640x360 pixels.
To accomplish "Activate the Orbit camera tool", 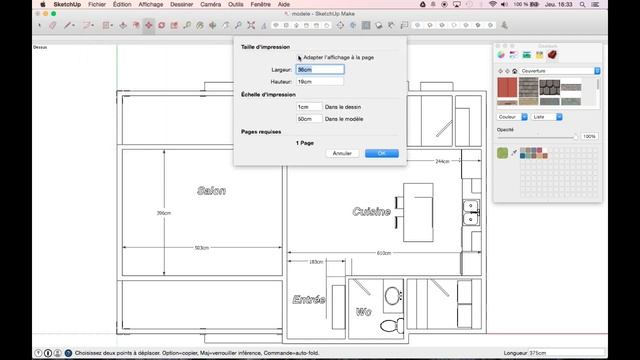I will [213, 25].
